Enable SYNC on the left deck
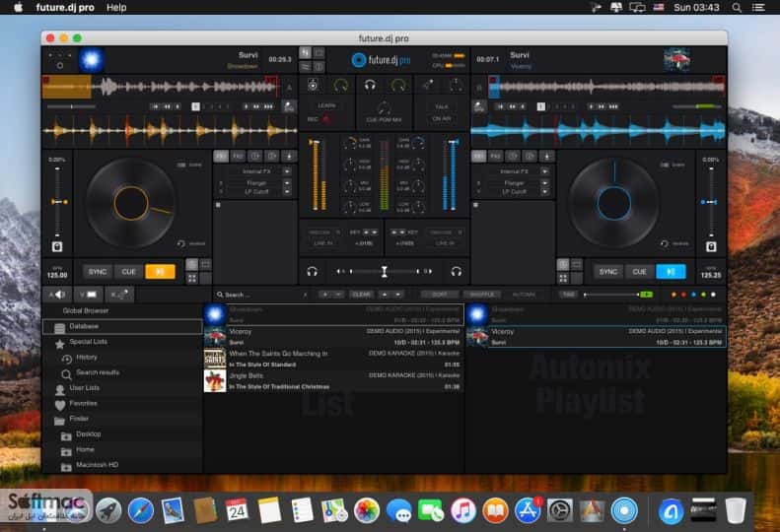The image size is (780, 532). tap(98, 272)
